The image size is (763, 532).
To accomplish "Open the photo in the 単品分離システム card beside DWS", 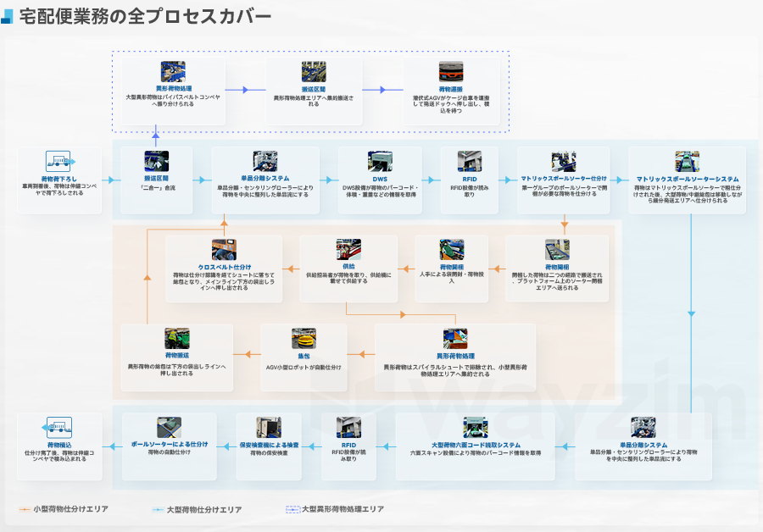I will point(265,161).
